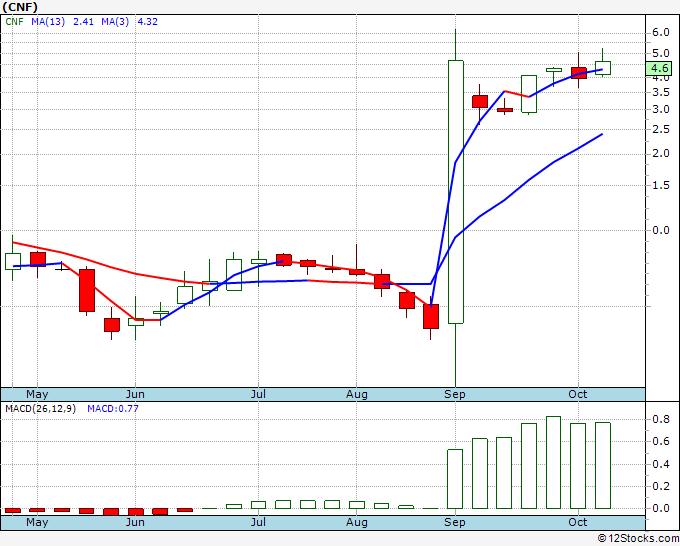Click the MA(3) legend label
This screenshot has width=680, height=546.
pyautogui.click(x=115, y=21)
